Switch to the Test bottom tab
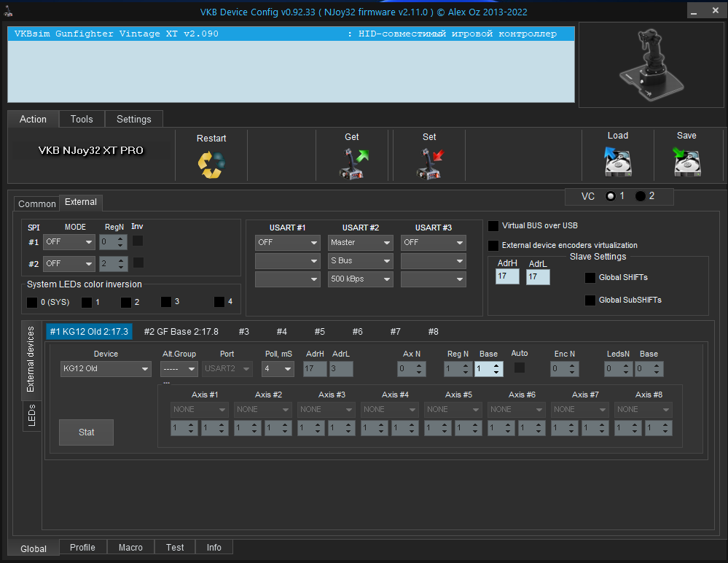The height and width of the screenshot is (563, 728). 175,547
